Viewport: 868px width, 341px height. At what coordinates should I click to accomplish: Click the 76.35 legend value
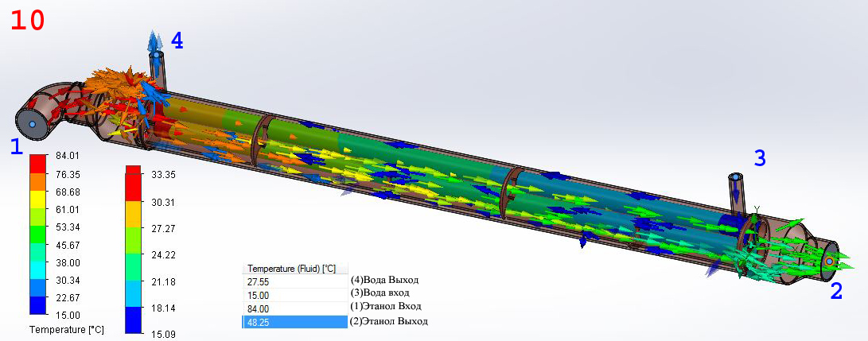[x=70, y=175]
